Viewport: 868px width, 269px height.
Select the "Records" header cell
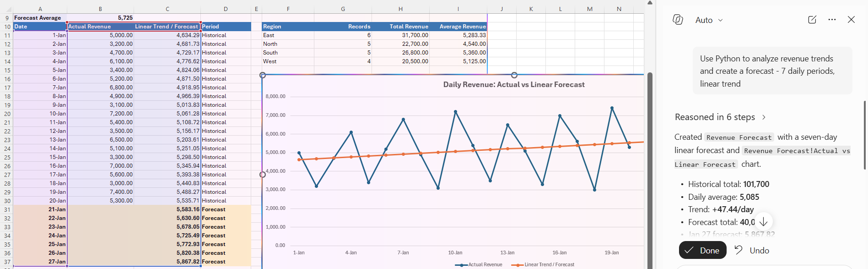tap(343, 27)
